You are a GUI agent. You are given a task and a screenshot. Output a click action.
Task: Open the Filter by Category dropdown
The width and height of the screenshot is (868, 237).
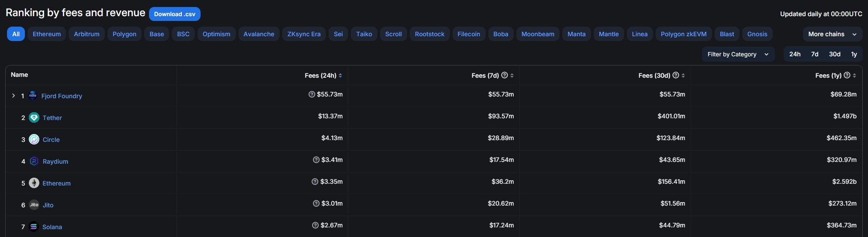click(x=737, y=54)
